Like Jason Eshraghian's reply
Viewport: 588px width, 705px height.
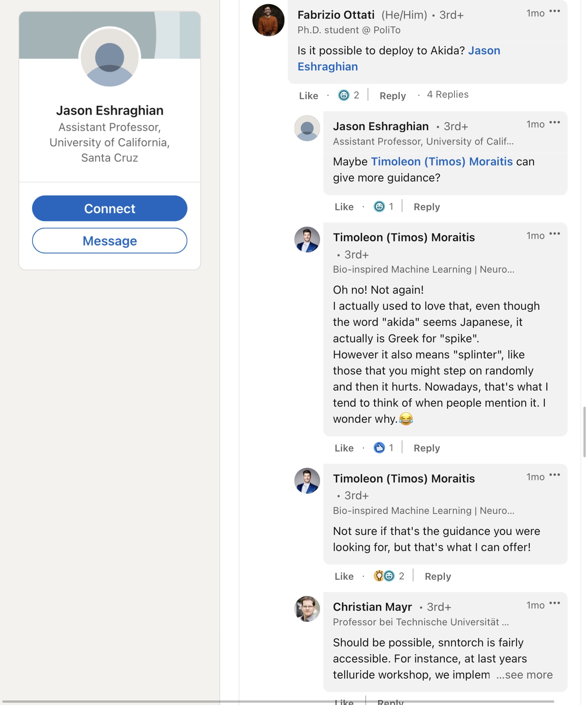click(x=344, y=207)
